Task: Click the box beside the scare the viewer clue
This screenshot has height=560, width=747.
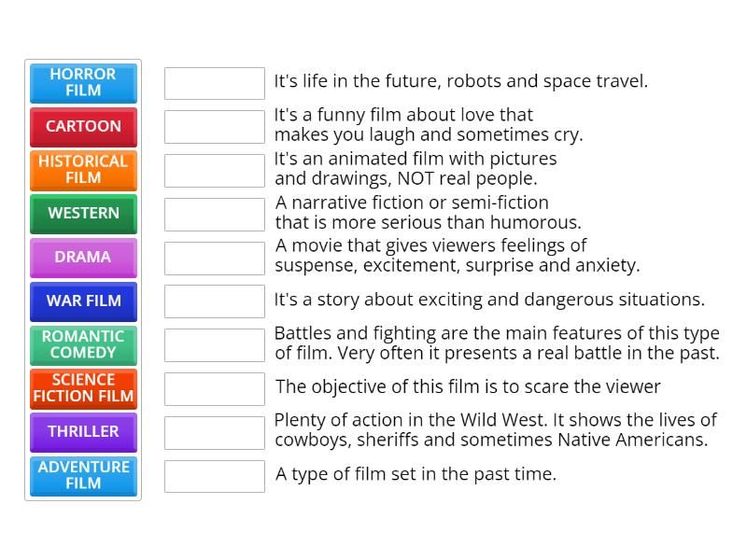Action: click(214, 388)
